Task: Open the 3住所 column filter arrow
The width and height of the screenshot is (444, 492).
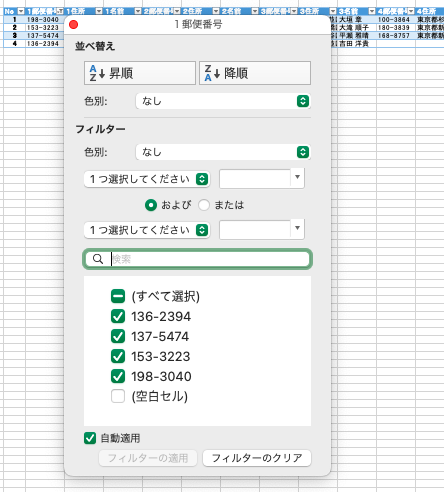Action: point(333,11)
